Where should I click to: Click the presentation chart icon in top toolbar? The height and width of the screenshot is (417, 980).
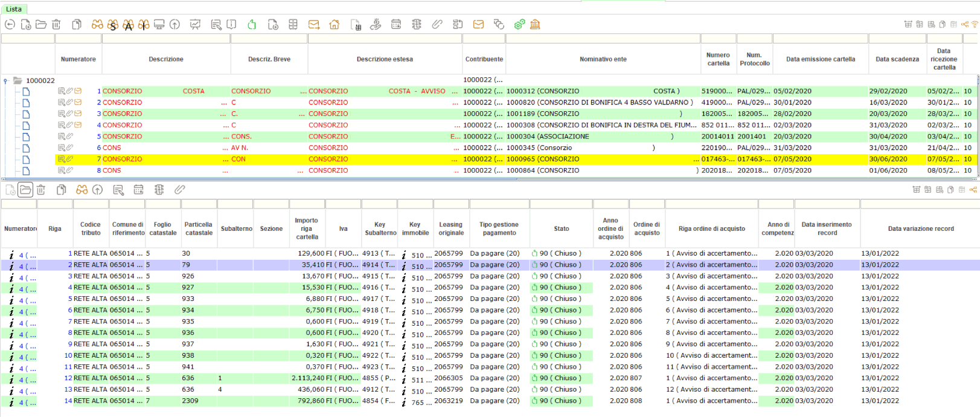tap(195, 24)
